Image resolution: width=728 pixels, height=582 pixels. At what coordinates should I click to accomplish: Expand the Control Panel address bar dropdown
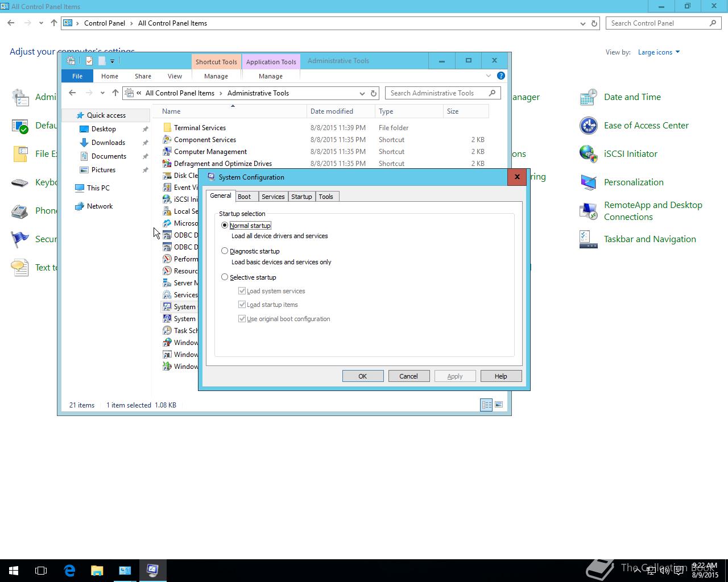pos(583,23)
